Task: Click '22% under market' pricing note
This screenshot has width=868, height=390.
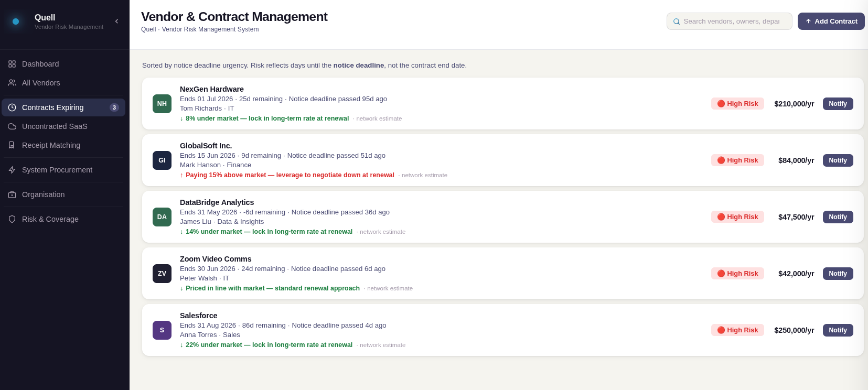Action: 266,345
